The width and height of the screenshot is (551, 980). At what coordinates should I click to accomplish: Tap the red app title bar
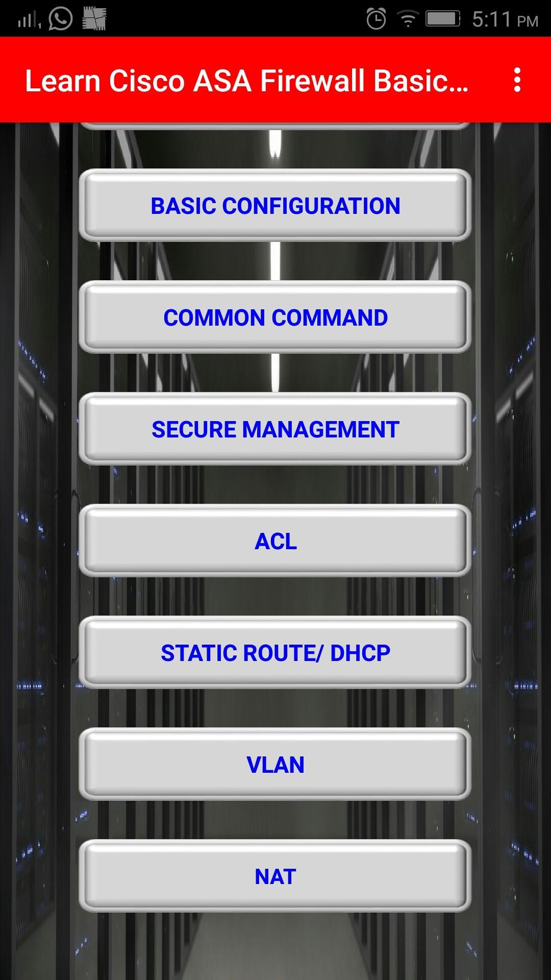click(x=275, y=80)
